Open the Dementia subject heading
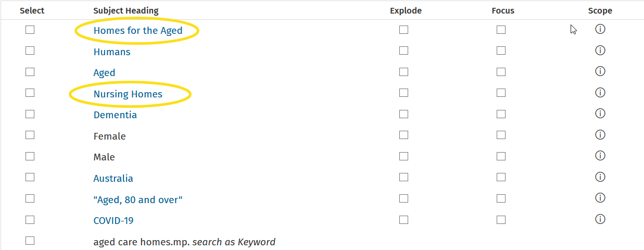The image size is (644, 250). pos(115,115)
